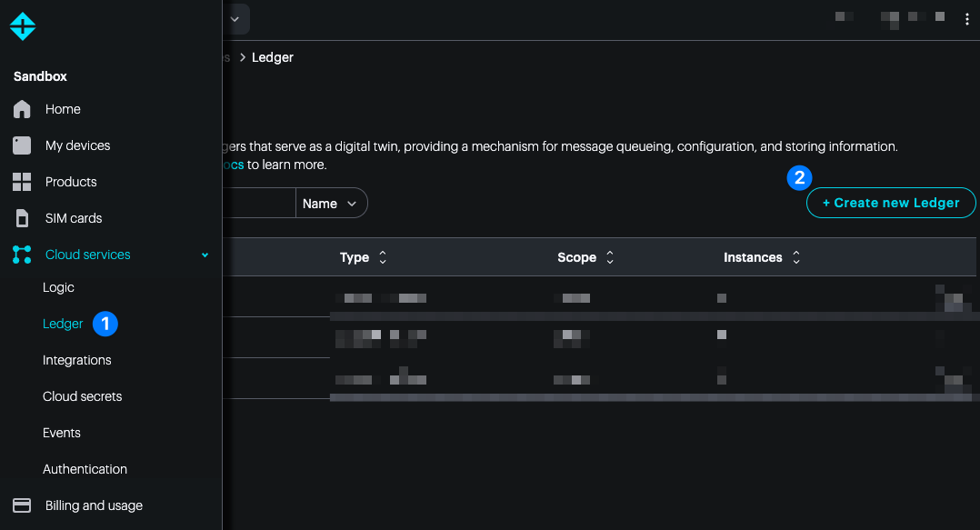The image size is (980, 530).
Task: Click the Sandbox heading
Action: click(x=40, y=76)
